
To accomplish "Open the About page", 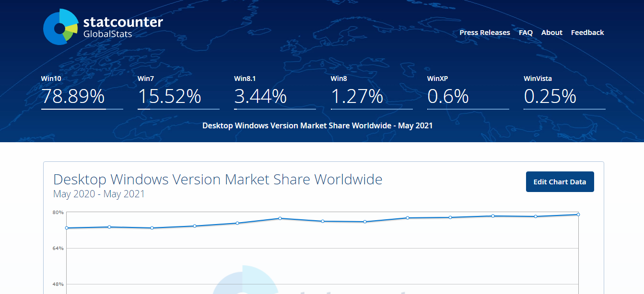I will click(x=552, y=33).
